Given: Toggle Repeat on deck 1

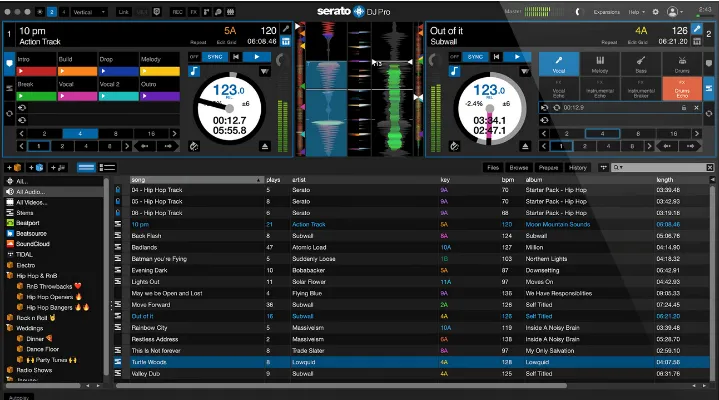Looking at the screenshot, I should click(198, 42).
